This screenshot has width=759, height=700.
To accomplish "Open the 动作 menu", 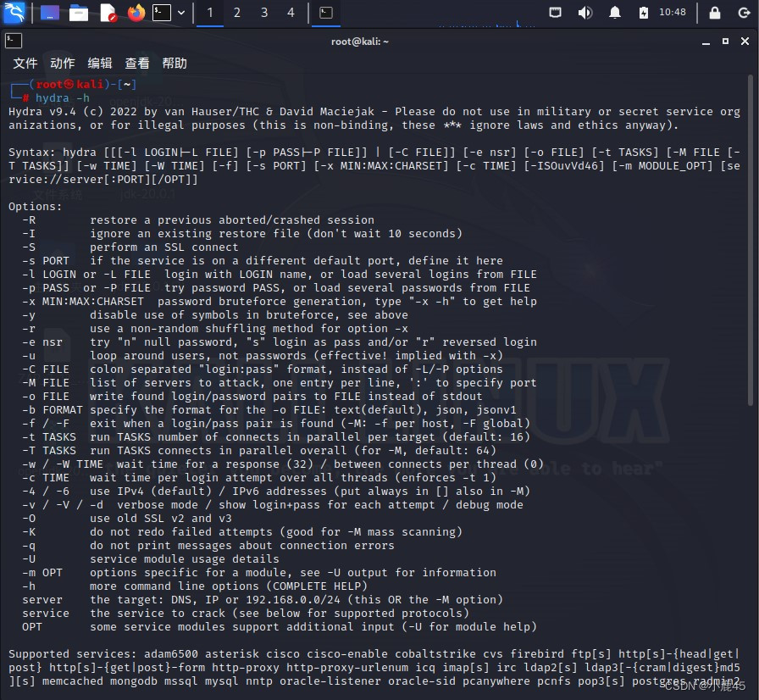I will coord(63,64).
